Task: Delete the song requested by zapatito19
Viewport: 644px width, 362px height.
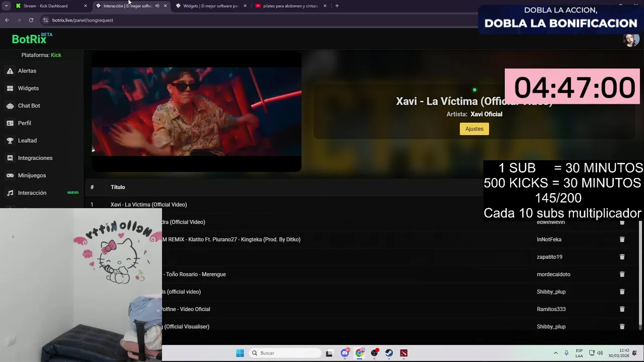Action: point(622,257)
